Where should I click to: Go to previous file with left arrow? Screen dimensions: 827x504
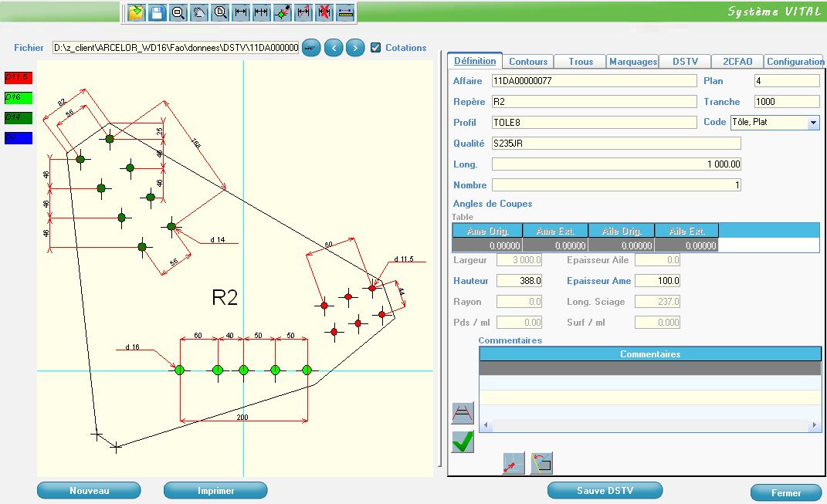point(334,48)
